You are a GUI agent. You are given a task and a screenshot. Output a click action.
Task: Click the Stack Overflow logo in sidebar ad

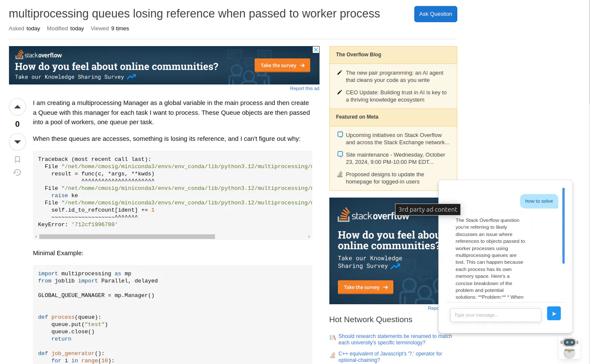click(373, 215)
